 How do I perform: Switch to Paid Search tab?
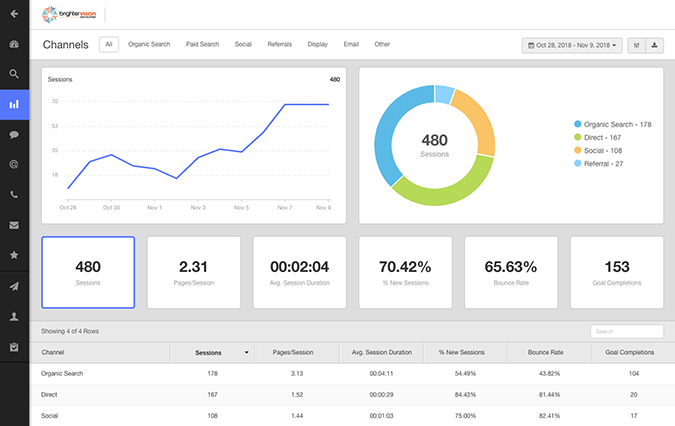[202, 44]
